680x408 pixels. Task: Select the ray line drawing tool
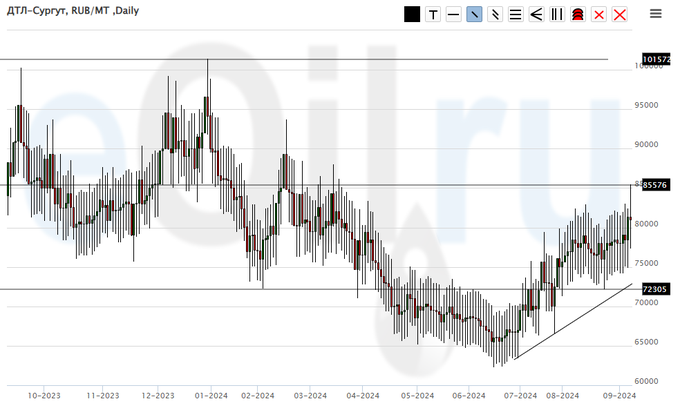[x=494, y=14]
